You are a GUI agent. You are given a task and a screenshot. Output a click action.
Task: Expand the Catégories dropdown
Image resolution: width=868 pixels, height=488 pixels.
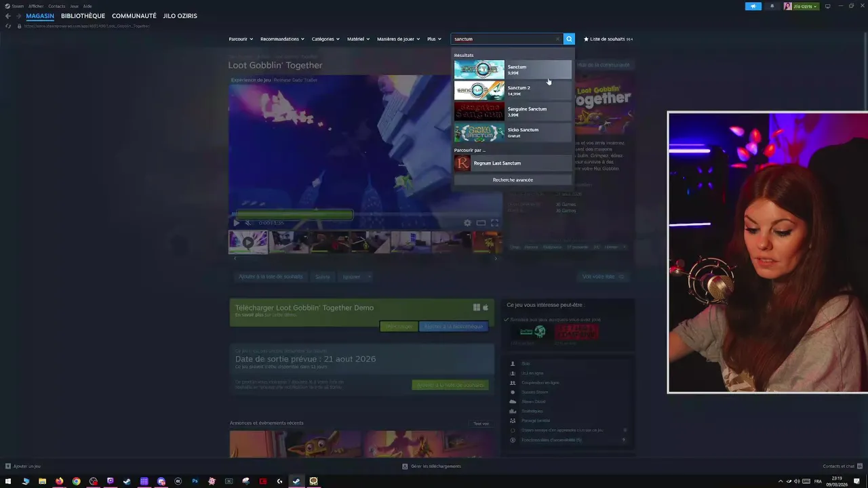click(x=325, y=39)
